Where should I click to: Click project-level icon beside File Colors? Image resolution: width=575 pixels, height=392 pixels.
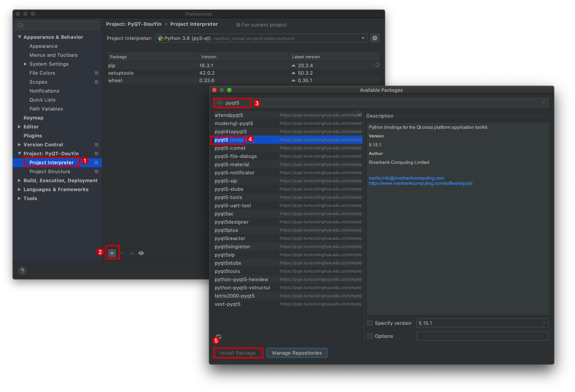click(97, 73)
